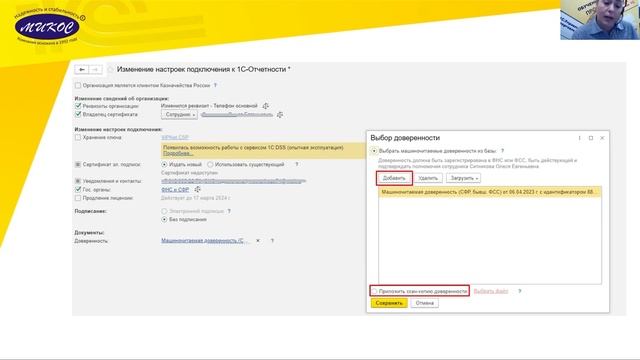Tick Организация является клиентом Казначейства России
The height and width of the screenshot is (360, 640).
[x=78, y=86]
